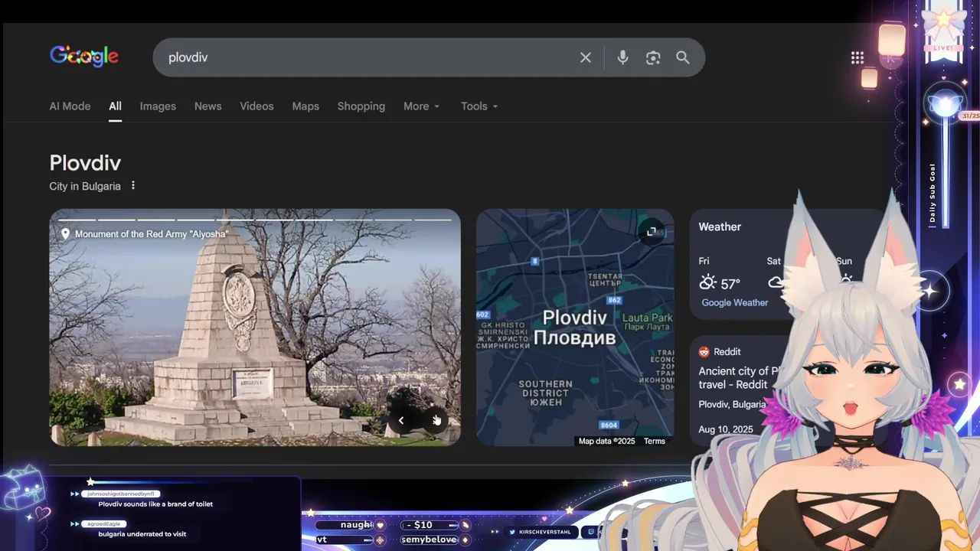Image resolution: width=980 pixels, height=551 pixels.
Task: Select the All results tab
Action: (115, 106)
